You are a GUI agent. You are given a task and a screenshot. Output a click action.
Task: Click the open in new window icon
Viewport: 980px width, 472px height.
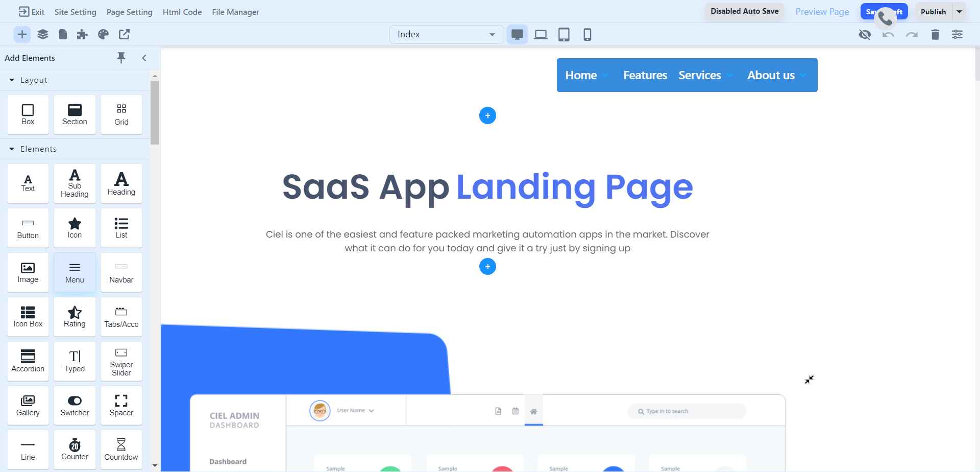click(124, 34)
